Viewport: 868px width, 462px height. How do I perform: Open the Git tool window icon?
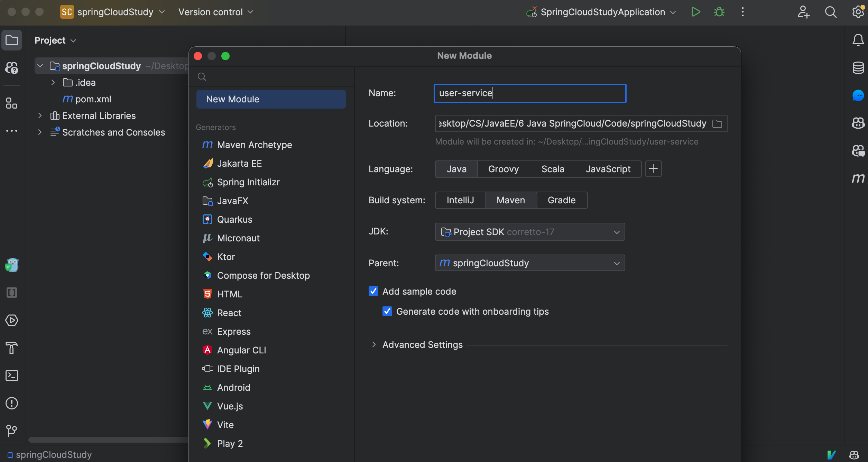pyautogui.click(x=12, y=431)
